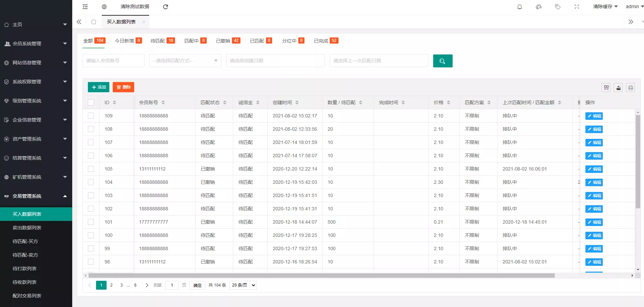
Task: Focus the 请选择创建日期 date field
Action: tap(276, 61)
